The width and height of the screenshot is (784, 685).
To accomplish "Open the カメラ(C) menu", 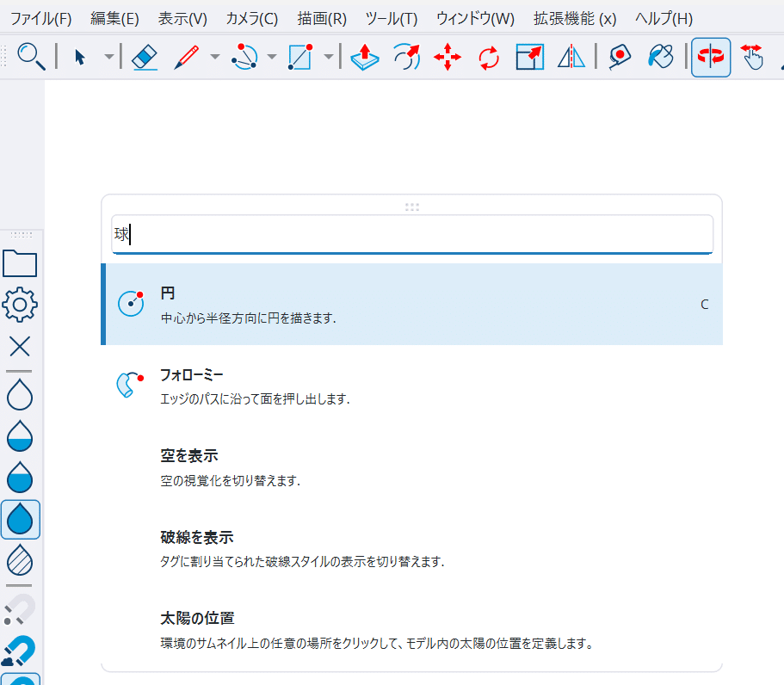I will (252, 19).
